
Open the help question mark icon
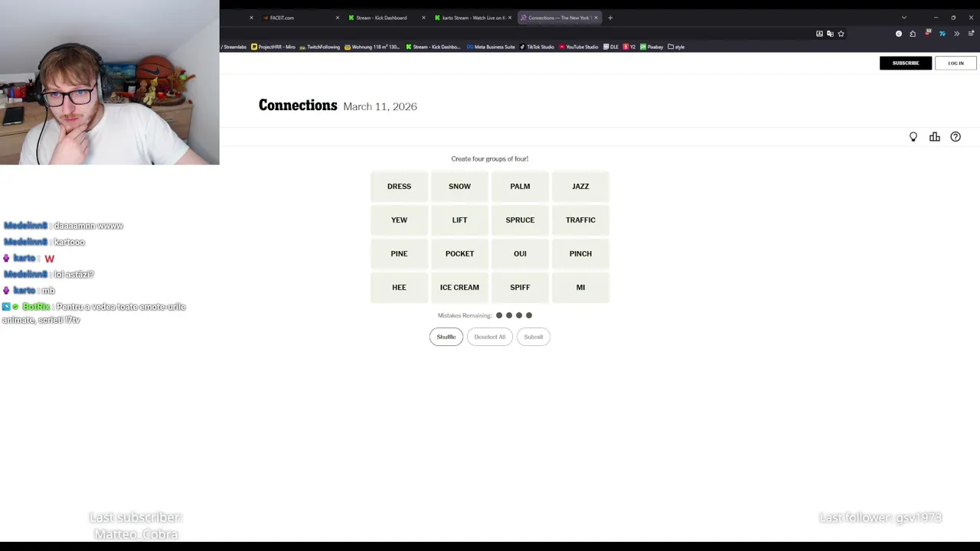coord(955,137)
